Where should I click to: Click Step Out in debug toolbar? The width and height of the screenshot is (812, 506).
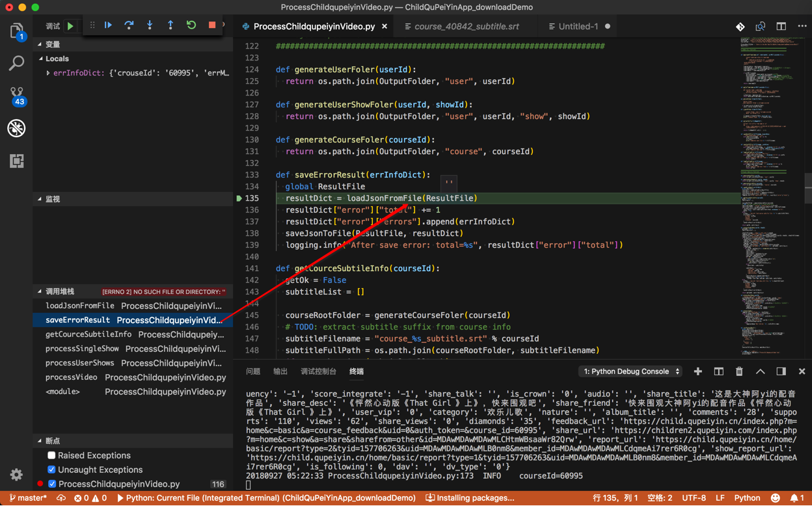[x=170, y=25]
